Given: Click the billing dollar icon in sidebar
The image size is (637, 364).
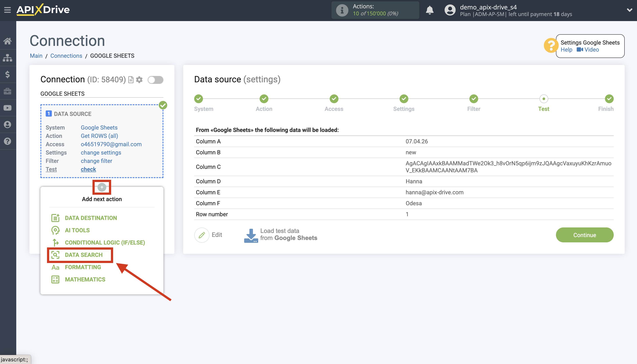Looking at the screenshot, I should pos(8,74).
